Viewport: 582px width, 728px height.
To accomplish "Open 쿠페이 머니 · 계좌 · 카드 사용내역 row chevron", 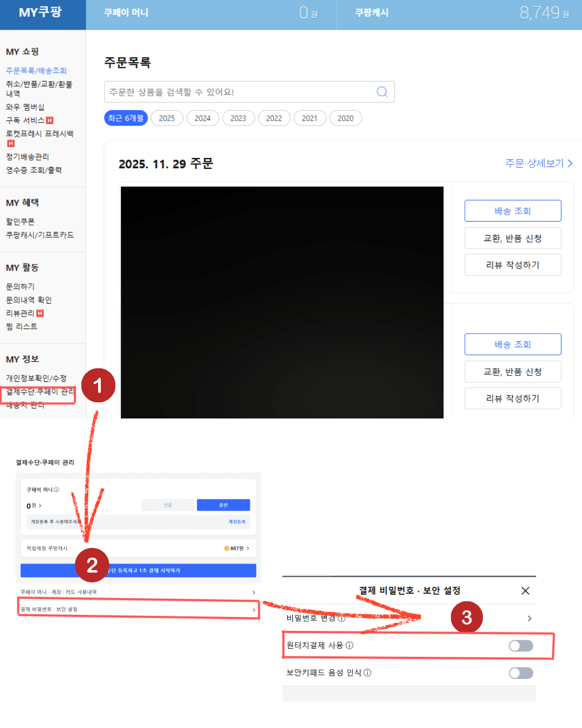I will pos(254,592).
